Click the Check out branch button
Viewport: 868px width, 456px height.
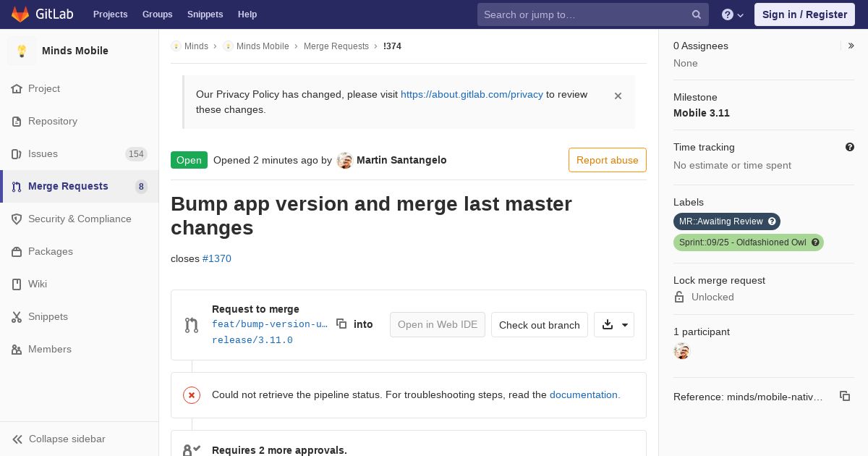coord(540,325)
